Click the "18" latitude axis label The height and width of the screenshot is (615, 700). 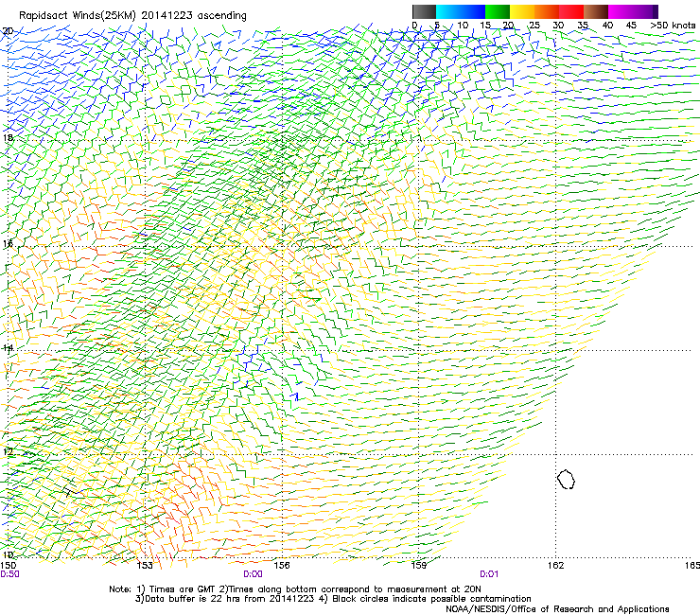(x=8, y=137)
